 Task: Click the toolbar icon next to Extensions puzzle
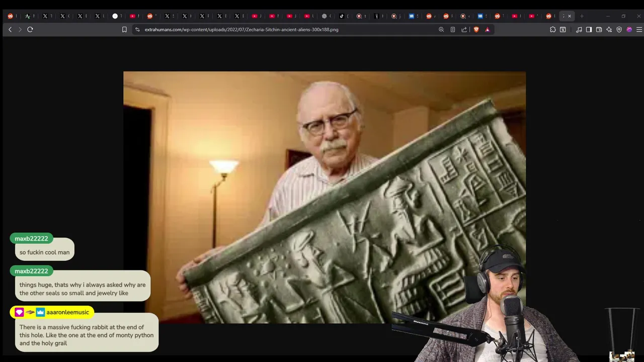[x=563, y=30]
